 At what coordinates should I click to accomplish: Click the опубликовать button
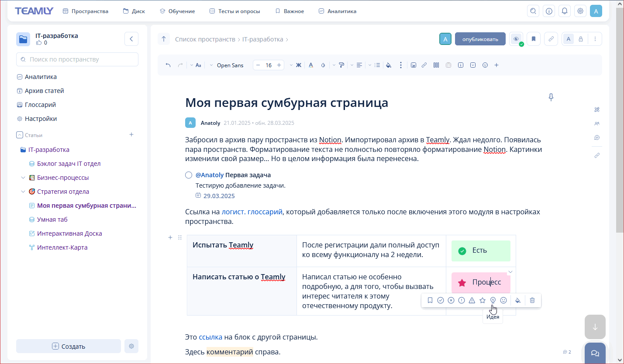[x=480, y=39]
